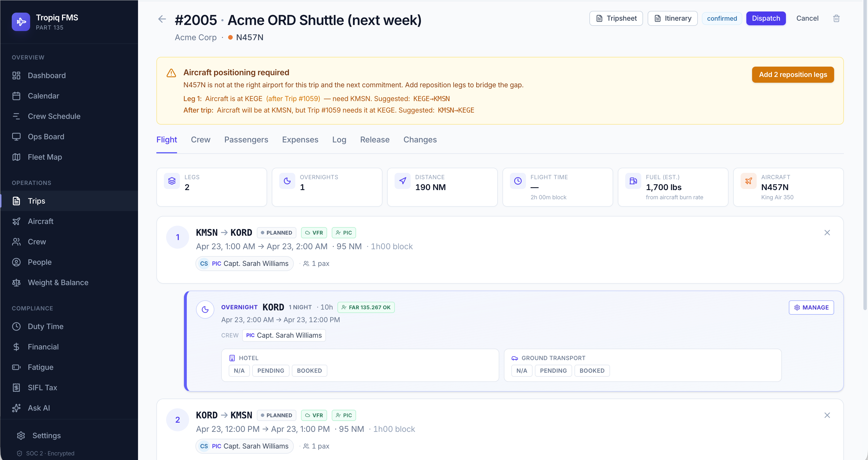868x460 pixels.
Task: Remove leg 1 KMSN to KORD
Action: point(827,233)
